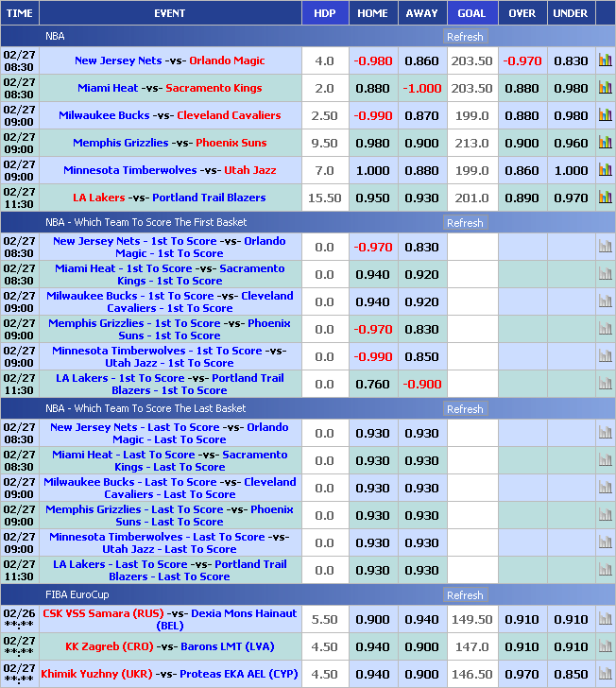
Task: Open stats chart for CSK VSS Samara match
Action: click(x=605, y=620)
